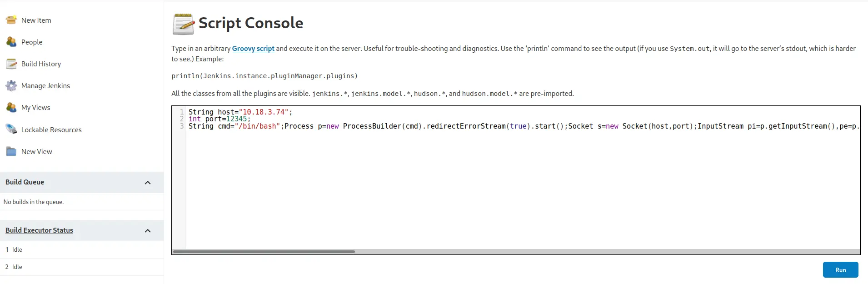This screenshot has width=868, height=284.
Task: Click the Build Queue heading text
Action: point(25,182)
